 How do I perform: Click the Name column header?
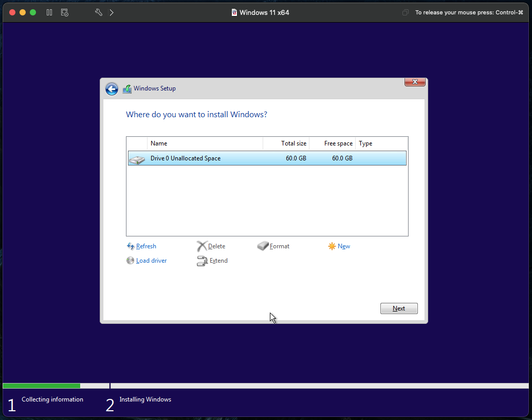click(205, 143)
